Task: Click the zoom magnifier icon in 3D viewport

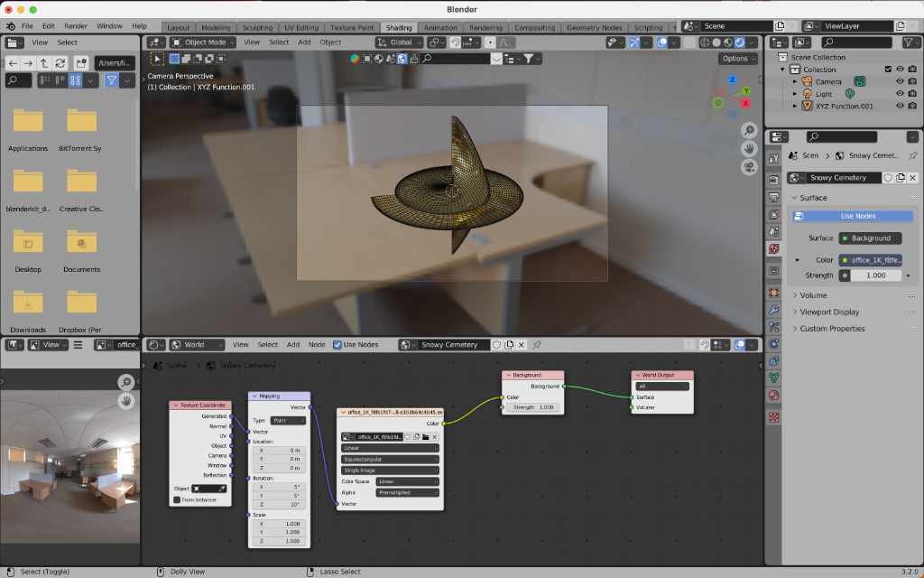Action: pyautogui.click(x=749, y=130)
